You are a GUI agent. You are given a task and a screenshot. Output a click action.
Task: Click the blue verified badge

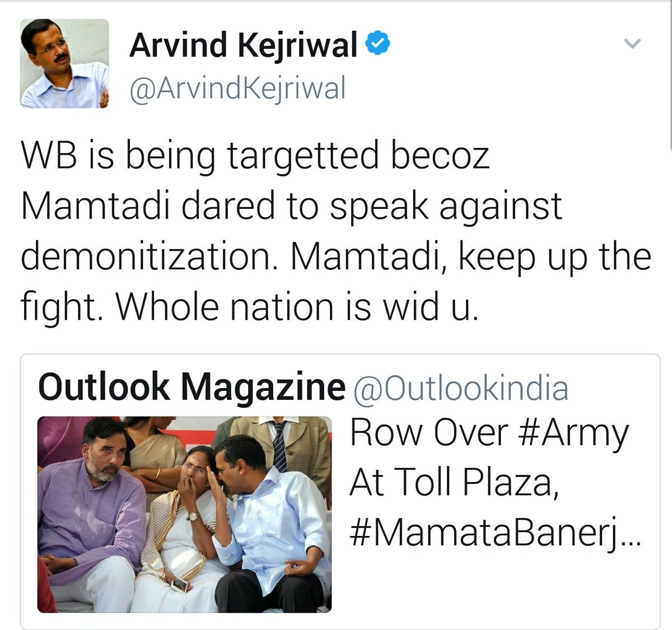tap(378, 44)
